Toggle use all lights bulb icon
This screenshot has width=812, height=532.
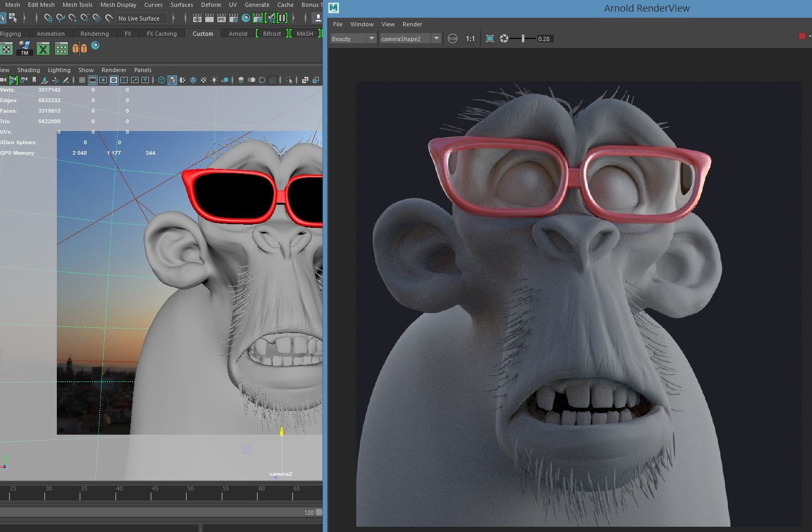coord(214,80)
